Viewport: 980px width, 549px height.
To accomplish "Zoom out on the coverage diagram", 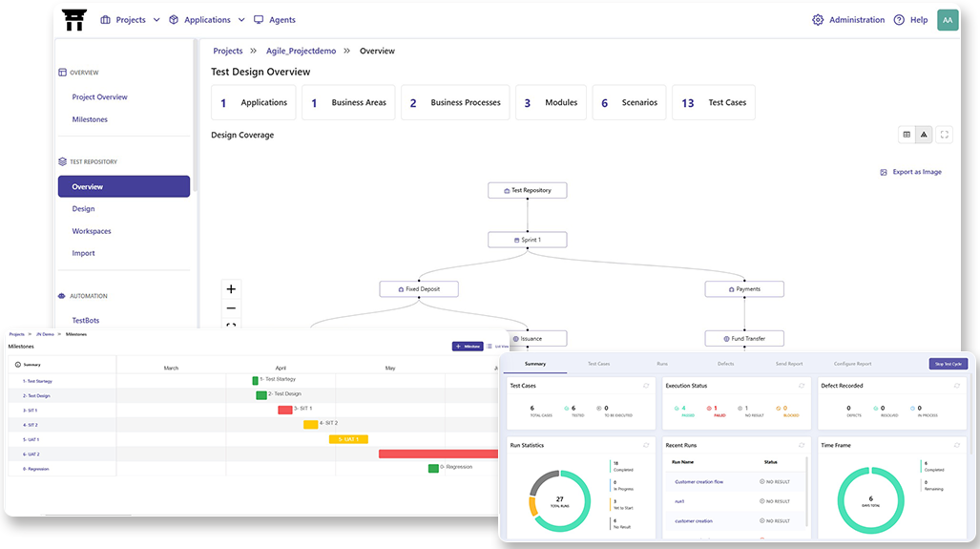I will [230, 308].
